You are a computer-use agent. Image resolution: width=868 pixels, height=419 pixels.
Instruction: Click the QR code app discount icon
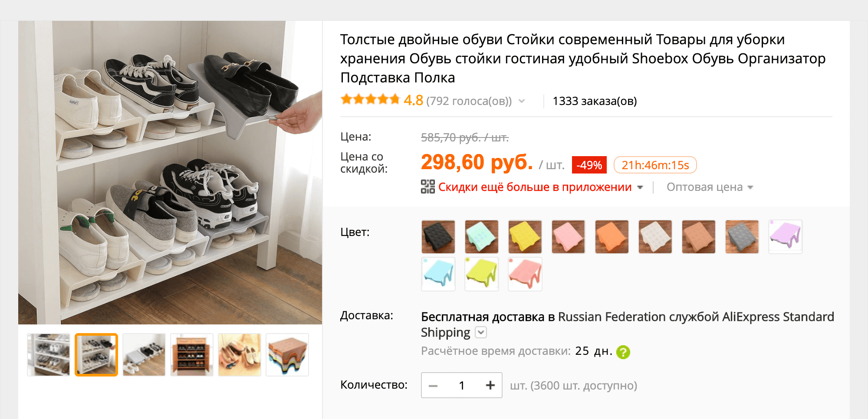click(x=428, y=187)
